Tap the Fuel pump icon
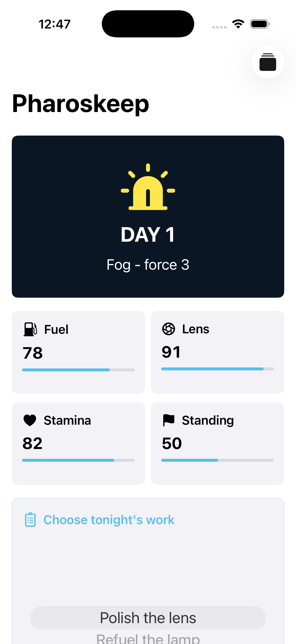The height and width of the screenshot is (644, 296). (30, 329)
